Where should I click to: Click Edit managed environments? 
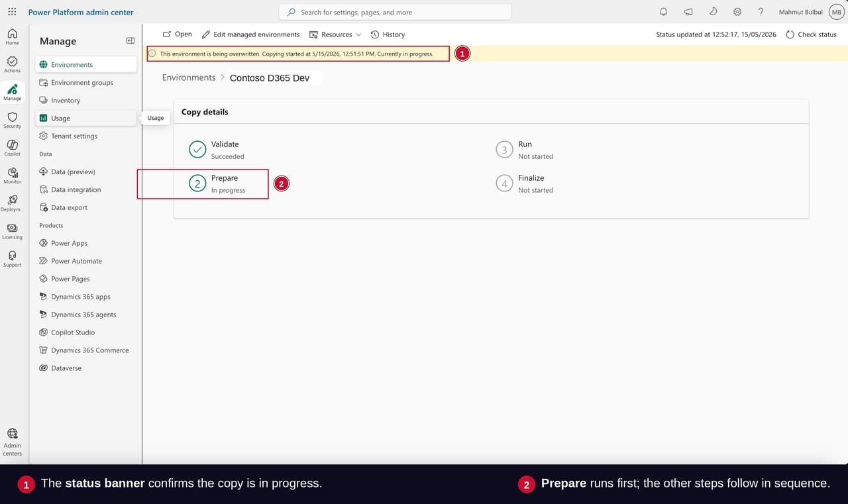pyautogui.click(x=250, y=34)
